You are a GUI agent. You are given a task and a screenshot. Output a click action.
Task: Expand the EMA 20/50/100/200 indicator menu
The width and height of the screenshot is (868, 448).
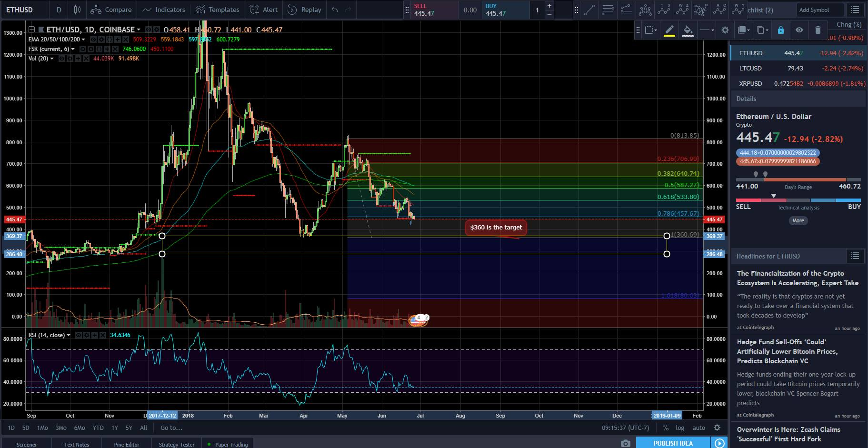tap(83, 40)
